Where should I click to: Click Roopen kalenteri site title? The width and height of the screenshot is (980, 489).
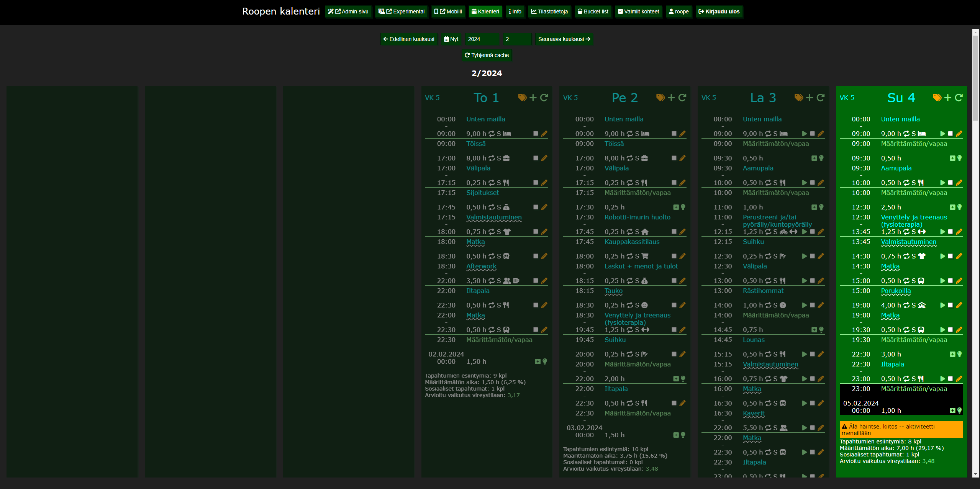[281, 11]
